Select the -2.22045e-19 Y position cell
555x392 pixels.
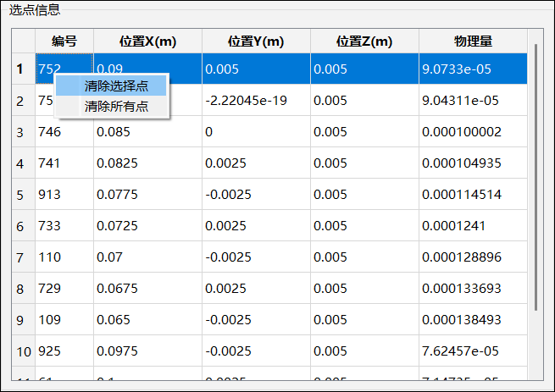pyautogui.click(x=256, y=101)
